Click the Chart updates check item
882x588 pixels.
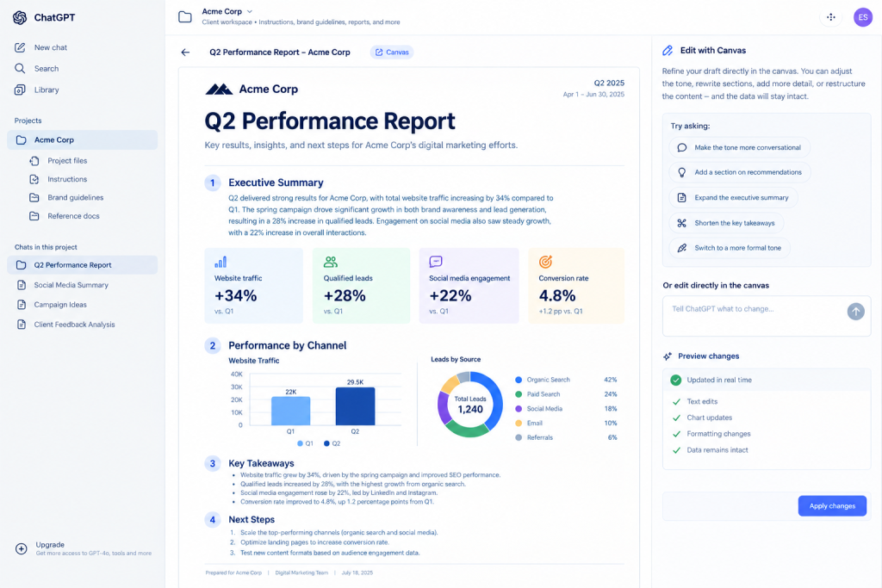[702, 418]
